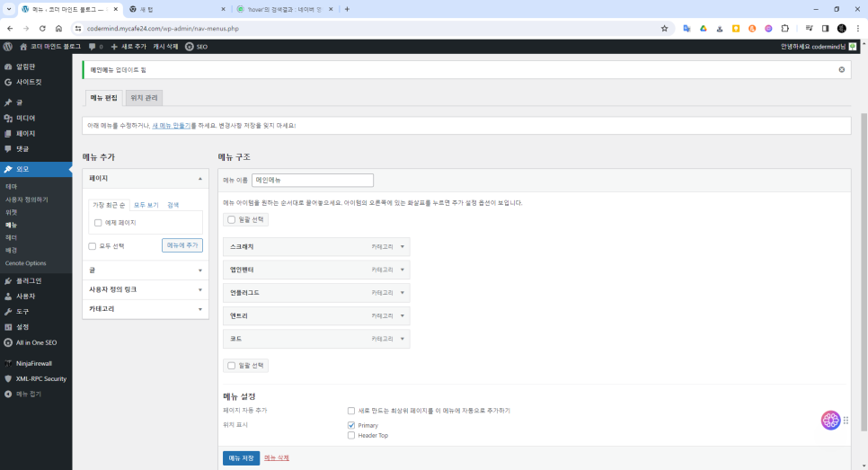Focus the 메뉴 이름 input field

tap(312, 180)
